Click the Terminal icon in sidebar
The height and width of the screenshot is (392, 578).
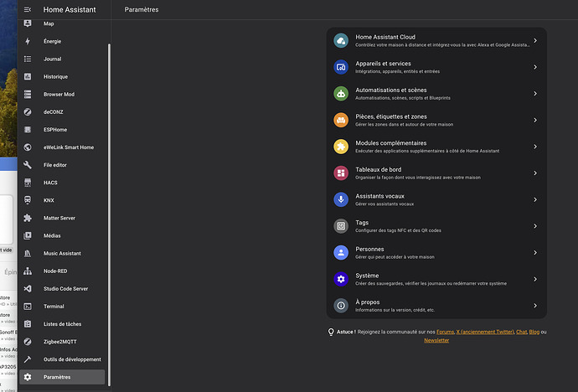28,307
